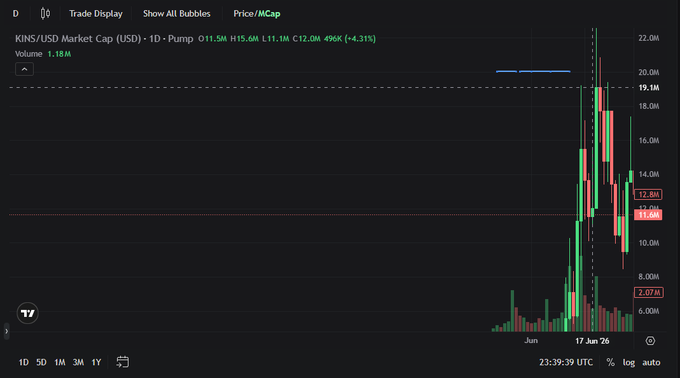Click the 17 Jun '26 date label
The height and width of the screenshot is (378, 680).
[592, 341]
